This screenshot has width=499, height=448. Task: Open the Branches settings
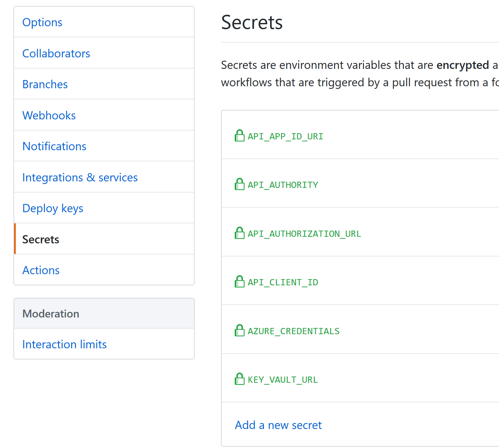tap(45, 84)
